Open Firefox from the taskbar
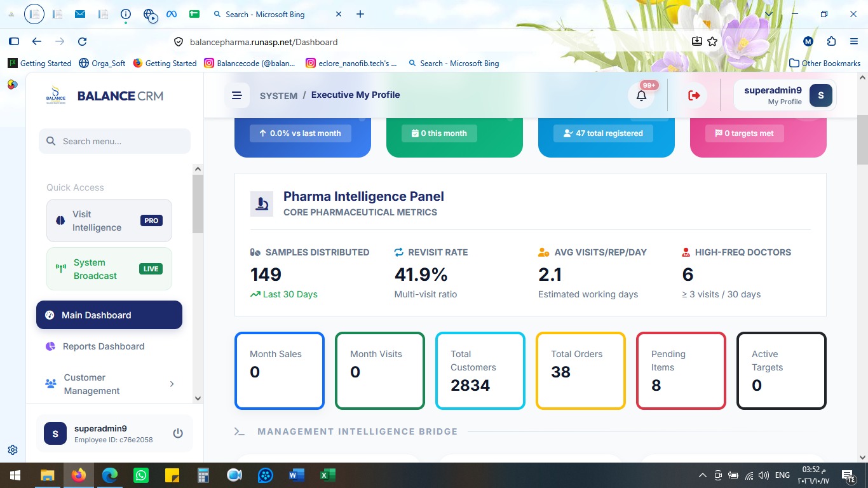Screen dimensions: 868x488 pyautogui.click(x=79, y=475)
